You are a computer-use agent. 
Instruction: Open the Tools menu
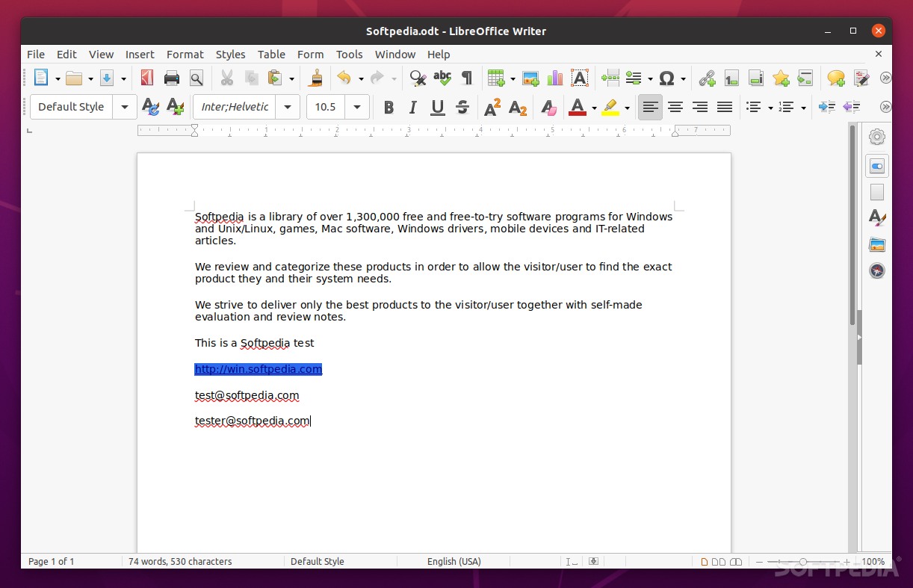pyautogui.click(x=349, y=54)
